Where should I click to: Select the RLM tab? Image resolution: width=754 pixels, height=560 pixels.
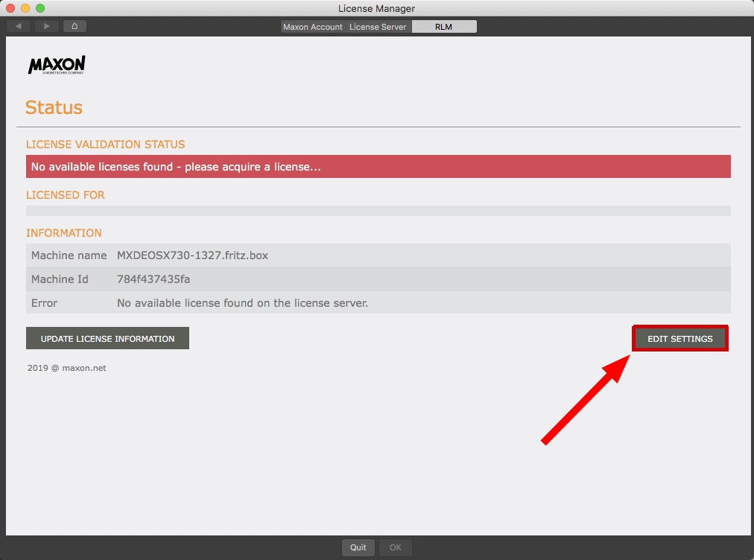pos(444,27)
